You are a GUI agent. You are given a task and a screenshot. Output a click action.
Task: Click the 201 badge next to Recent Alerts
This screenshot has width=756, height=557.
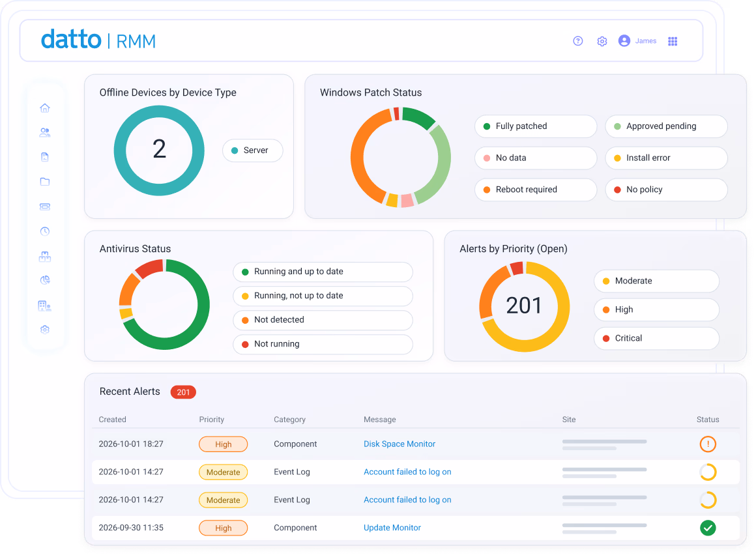183,392
